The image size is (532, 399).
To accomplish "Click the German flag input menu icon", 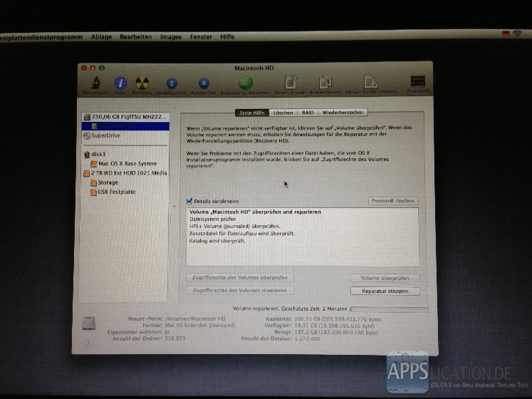I will (506, 33).
